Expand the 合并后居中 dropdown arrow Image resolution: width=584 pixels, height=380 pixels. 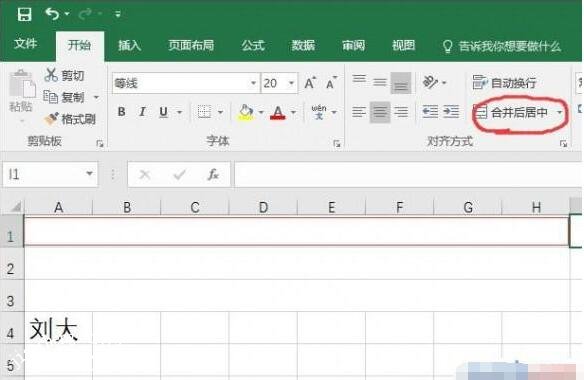pyautogui.click(x=559, y=112)
